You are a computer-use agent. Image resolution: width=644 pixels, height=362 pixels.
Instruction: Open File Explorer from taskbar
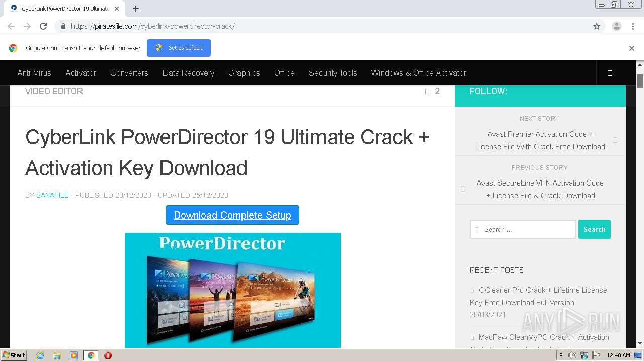pos(57,355)
